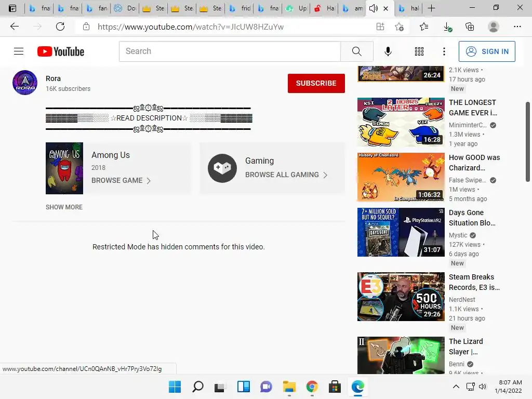532x399 pixels.
Task: Click the apps available icon in address bar
Action: [380, 26]
